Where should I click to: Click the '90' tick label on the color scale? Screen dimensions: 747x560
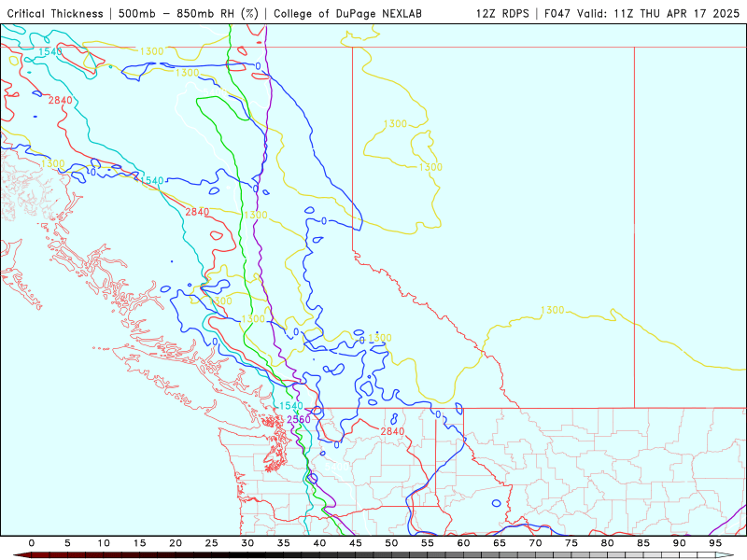tap(680, 543)
